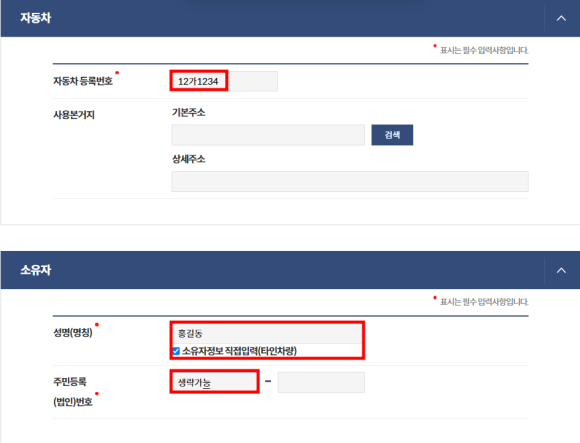Click the 자동차 section header title
Screen dimensions: 580x443
[36, 18]
